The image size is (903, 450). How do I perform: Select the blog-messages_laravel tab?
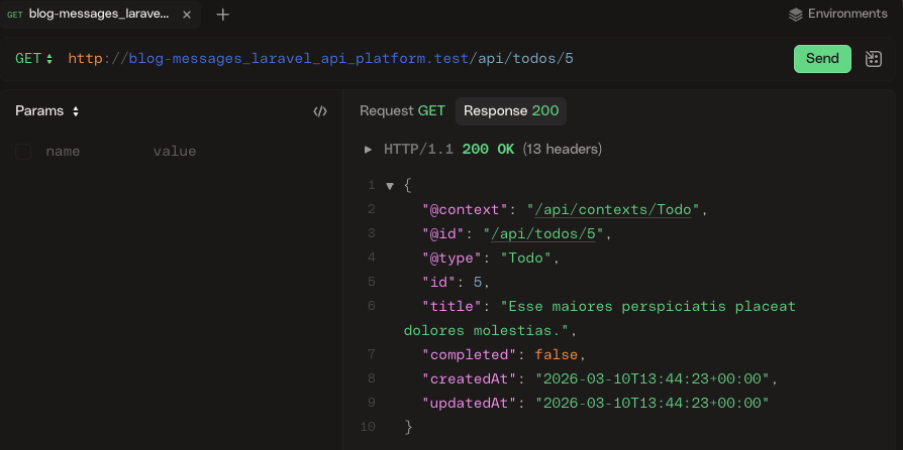(x=99, y=15)
